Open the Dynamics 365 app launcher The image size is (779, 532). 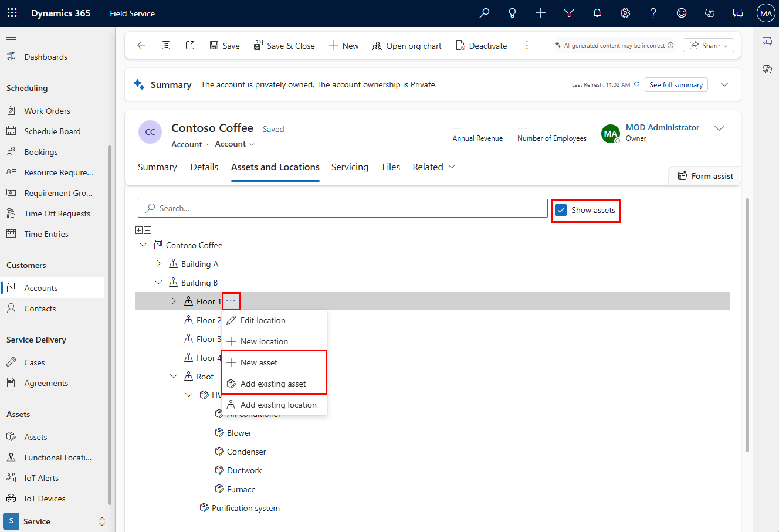[x=12, y=12]
